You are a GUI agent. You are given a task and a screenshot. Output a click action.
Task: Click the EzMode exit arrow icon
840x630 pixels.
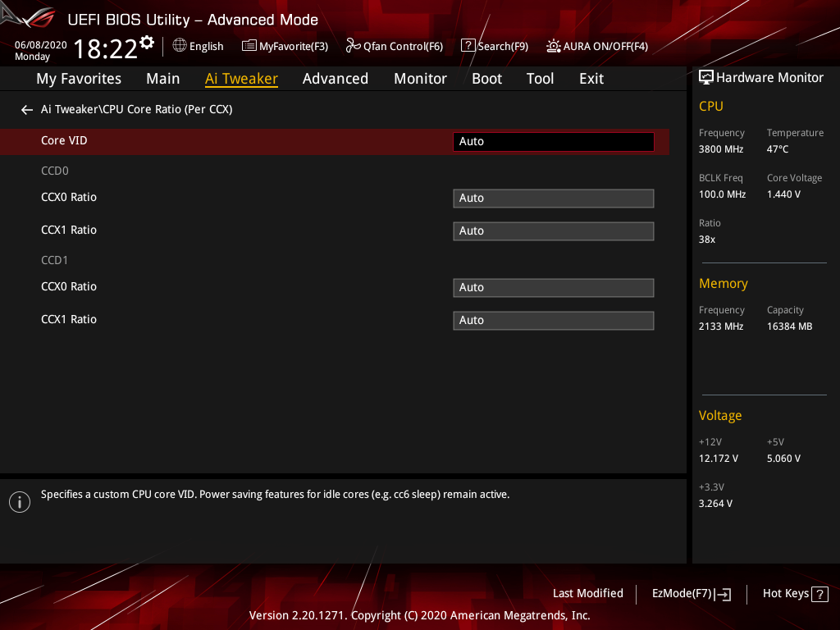point(723,594)
